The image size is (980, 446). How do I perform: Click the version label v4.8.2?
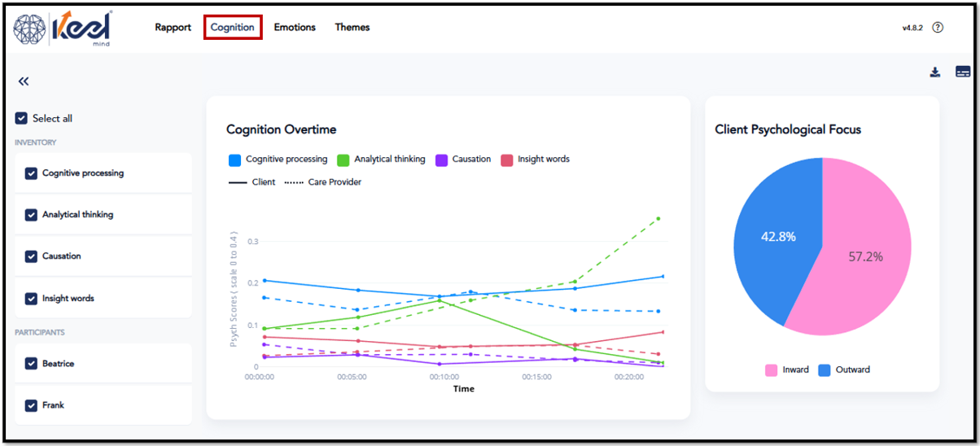(x=913, y=28)
